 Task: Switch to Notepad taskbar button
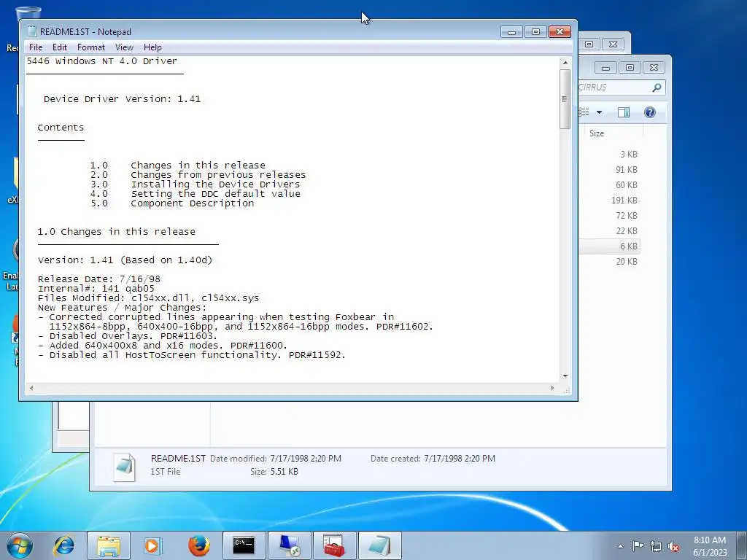tap(379, 545)
